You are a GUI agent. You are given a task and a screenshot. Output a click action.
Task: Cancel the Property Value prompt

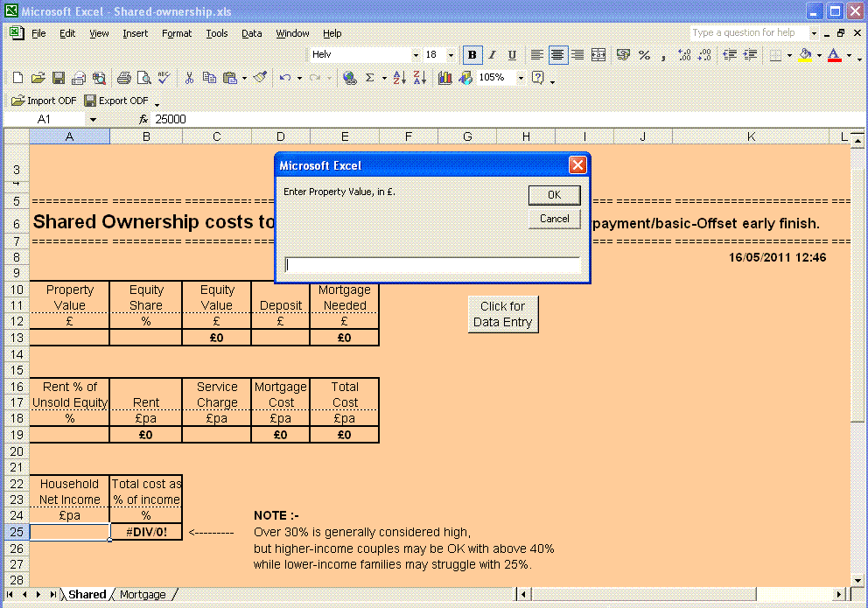click(554, 219)
